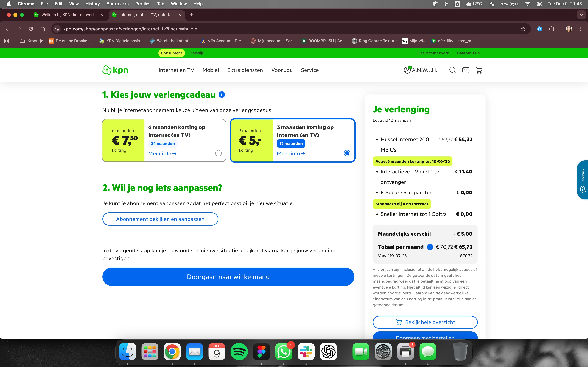588x367 pixels.
Task: Expand the Chrome tab search chevron
Action: click(581, 15)
